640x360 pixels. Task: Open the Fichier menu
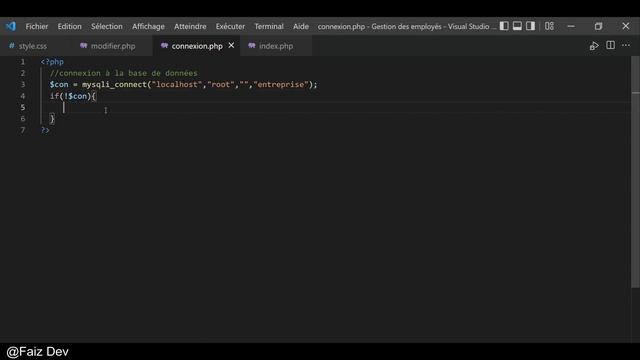pyautogui.click(x=37, y=26)
